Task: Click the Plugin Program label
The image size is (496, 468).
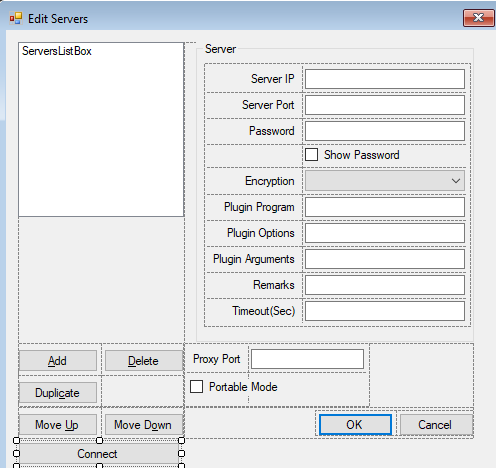Action: click(259, 207)
